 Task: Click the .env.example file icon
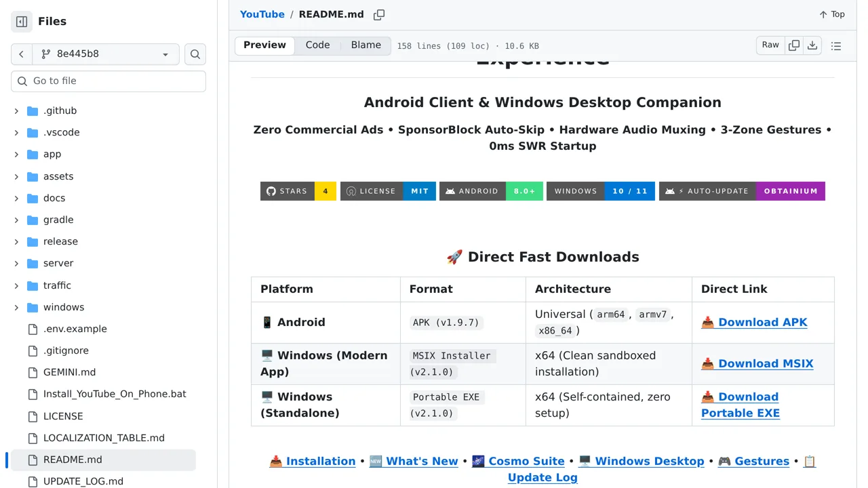coord(33,329)
